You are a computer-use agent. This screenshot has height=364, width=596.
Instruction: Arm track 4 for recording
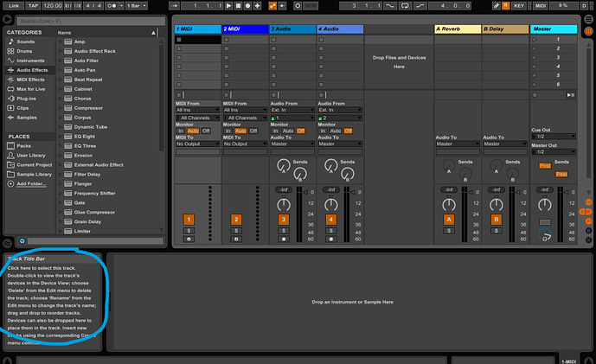tap(330, 239)
